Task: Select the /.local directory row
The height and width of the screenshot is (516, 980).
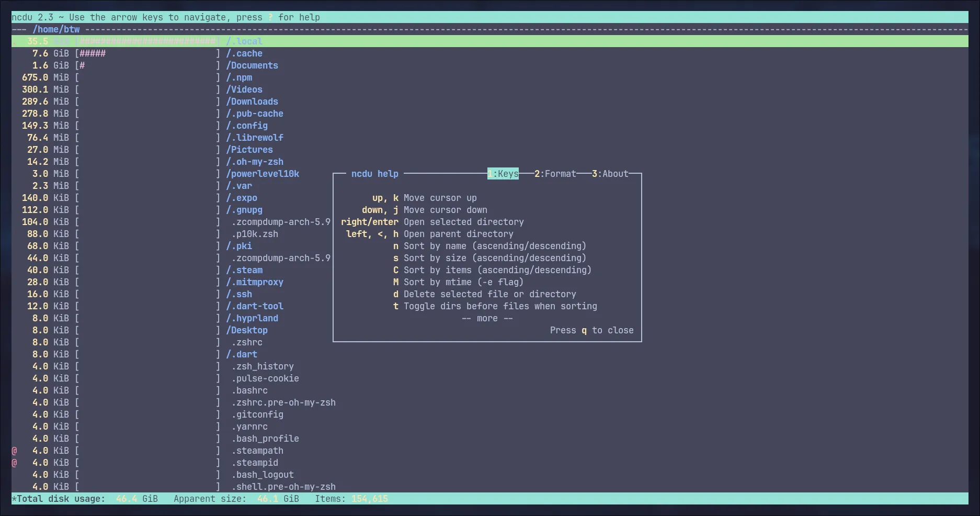Action: coord(244,41)
